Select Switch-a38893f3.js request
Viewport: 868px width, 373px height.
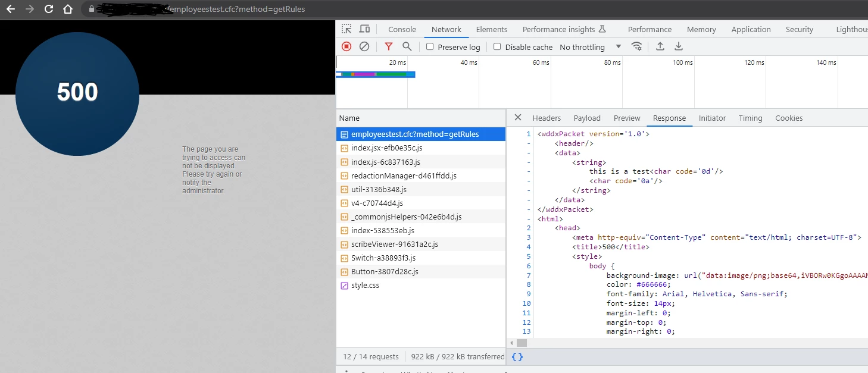pos(420,258)
